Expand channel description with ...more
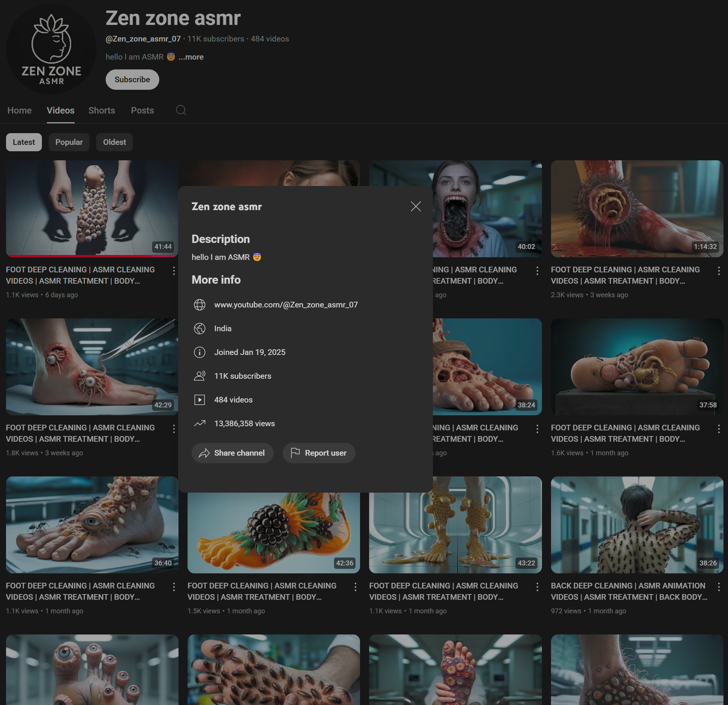Viewport: 728px width, 705px height. pos(191,57)
